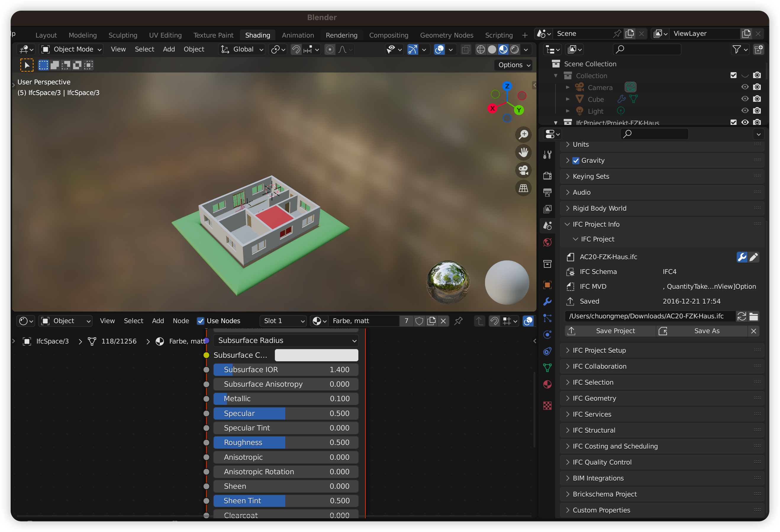Switch to orthographic grid view icon
The height and width of the screenshot is (532, 780).
tap(523, 188)
